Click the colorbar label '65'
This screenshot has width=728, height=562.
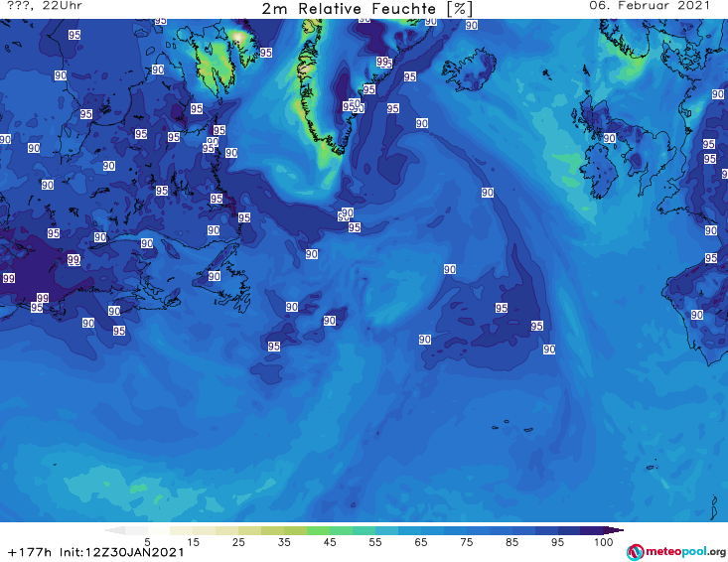[421, 542]
